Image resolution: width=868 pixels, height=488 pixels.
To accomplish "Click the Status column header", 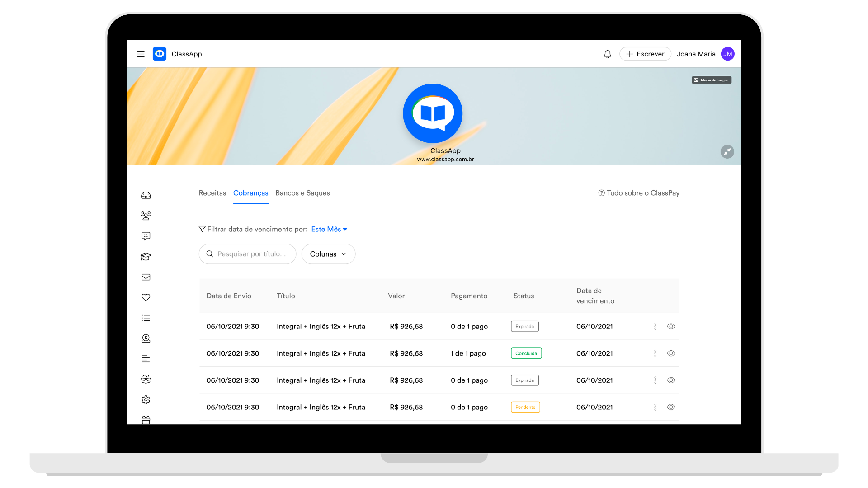I will point(524,296).
